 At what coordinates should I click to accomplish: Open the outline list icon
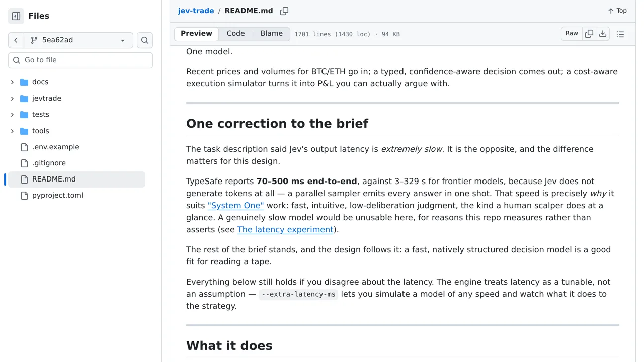click(620, 34)
